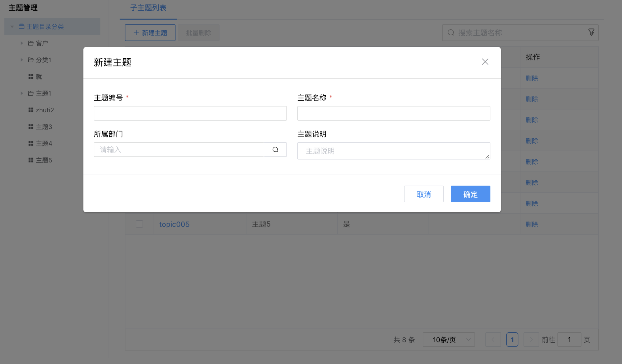Click the grid icon beside 就

click(31, 77)
